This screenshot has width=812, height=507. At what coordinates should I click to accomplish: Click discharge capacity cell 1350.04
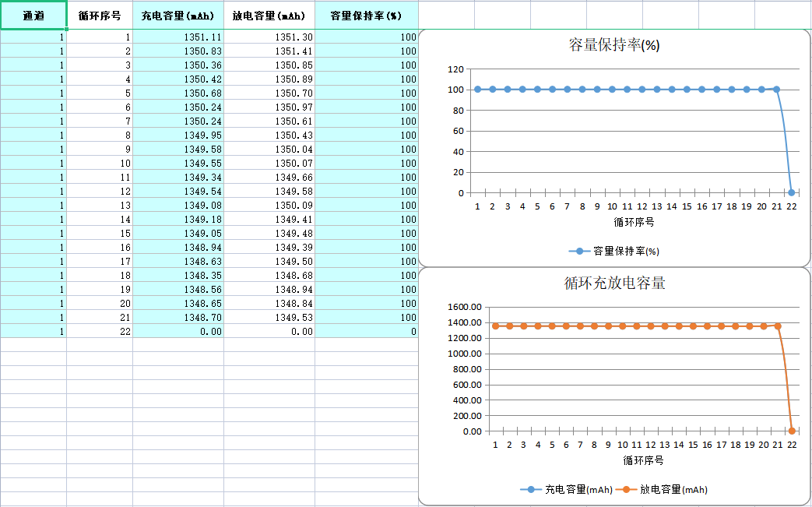pos(269,149)
